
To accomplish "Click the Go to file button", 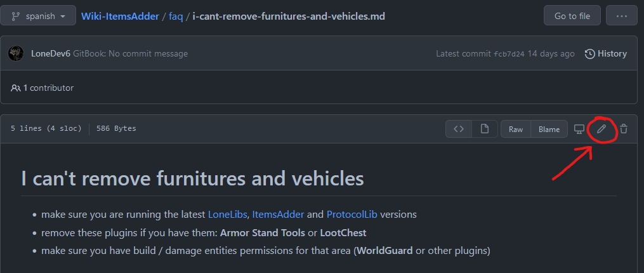I will [572, 16].
